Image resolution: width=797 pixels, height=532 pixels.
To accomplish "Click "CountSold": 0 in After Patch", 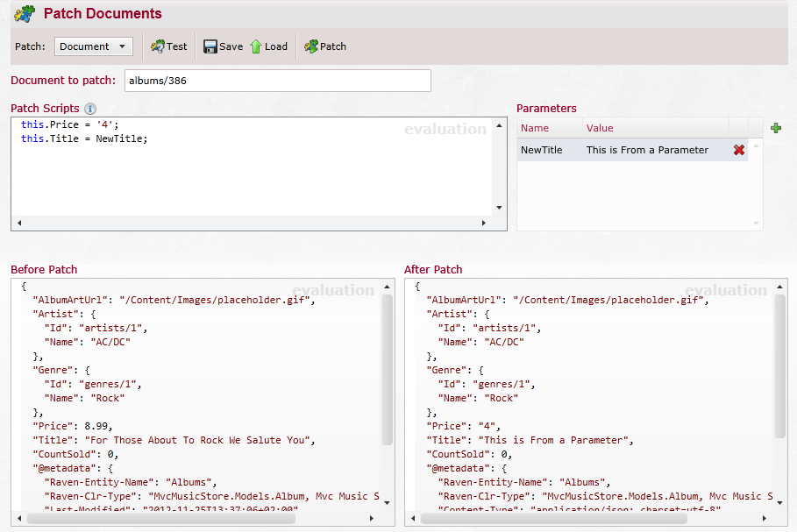I will tap(469, 454).
